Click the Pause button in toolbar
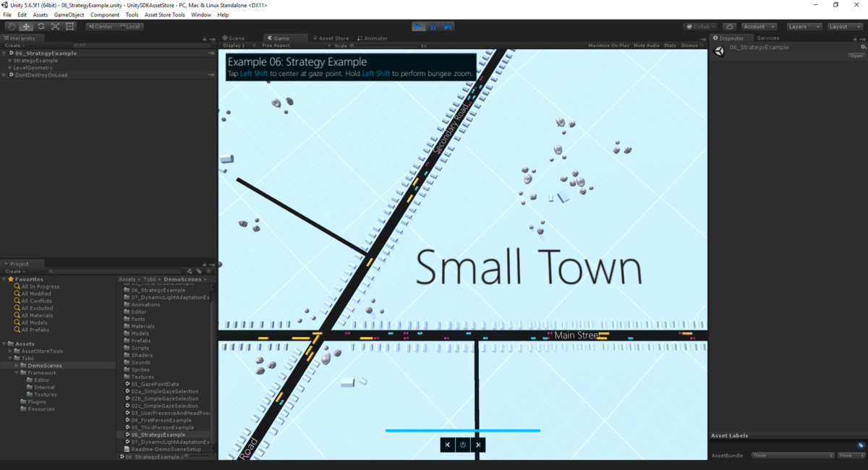Screen dimensions: 868x470 [x=433, y=27]
